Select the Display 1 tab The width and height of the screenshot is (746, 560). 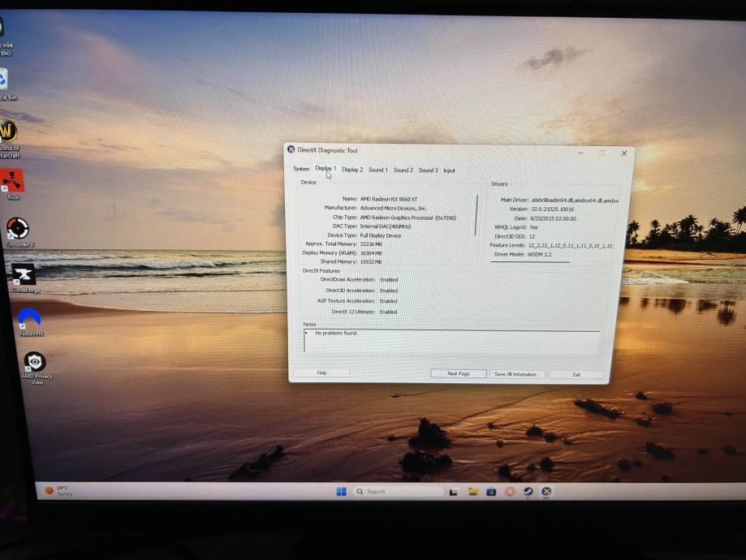pos(326,169)
